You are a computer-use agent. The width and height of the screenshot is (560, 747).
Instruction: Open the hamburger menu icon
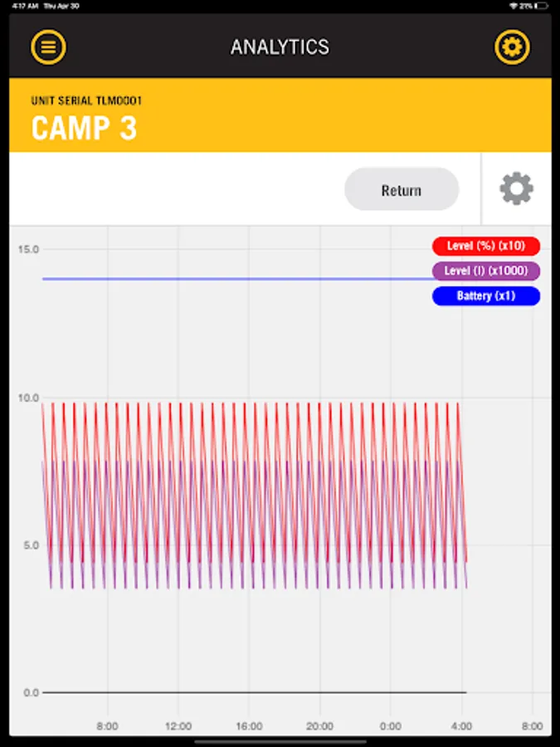pos(49,47)
